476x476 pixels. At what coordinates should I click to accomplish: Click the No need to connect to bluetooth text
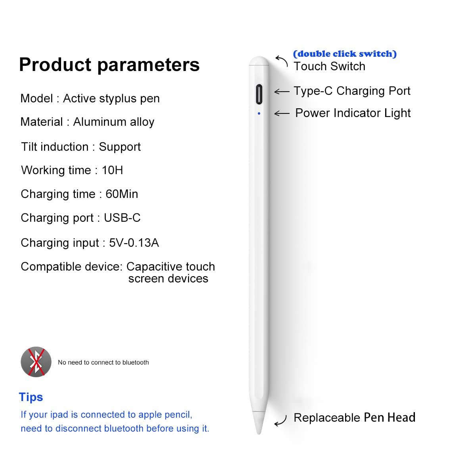[x=103, y=363]
